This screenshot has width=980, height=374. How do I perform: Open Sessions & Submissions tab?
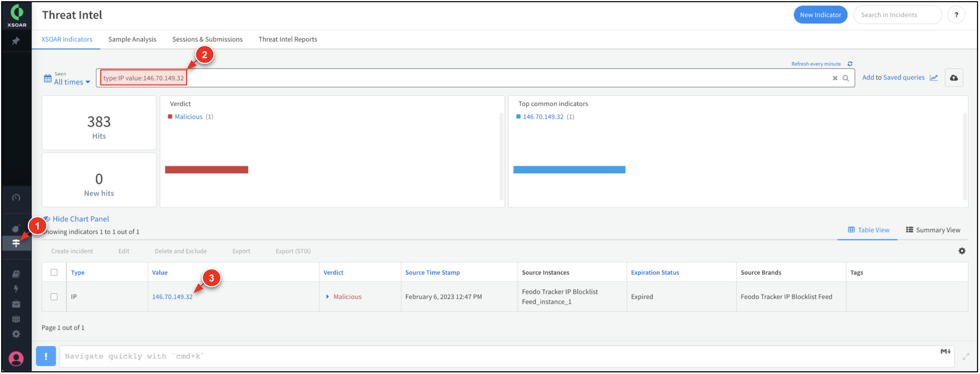tap(207, 39)
